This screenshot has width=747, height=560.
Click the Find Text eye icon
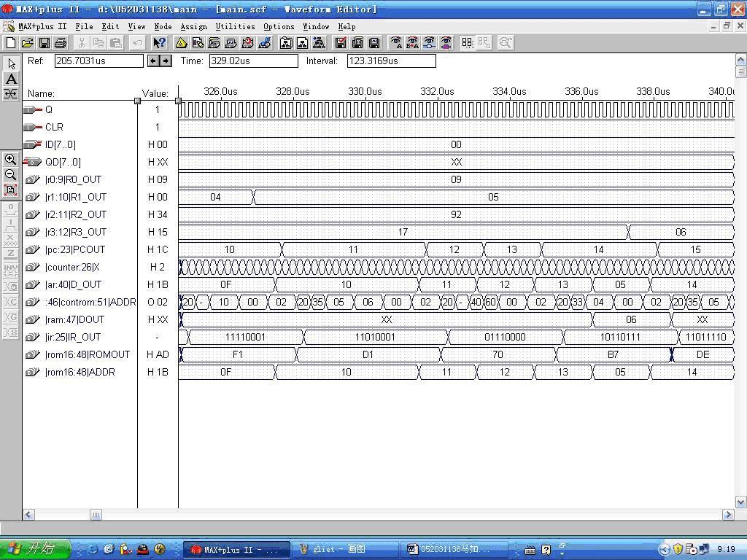[396, 43]
